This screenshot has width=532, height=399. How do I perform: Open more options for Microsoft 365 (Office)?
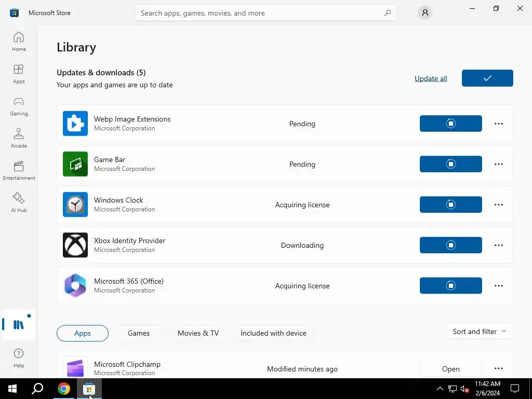pos(498,286)
